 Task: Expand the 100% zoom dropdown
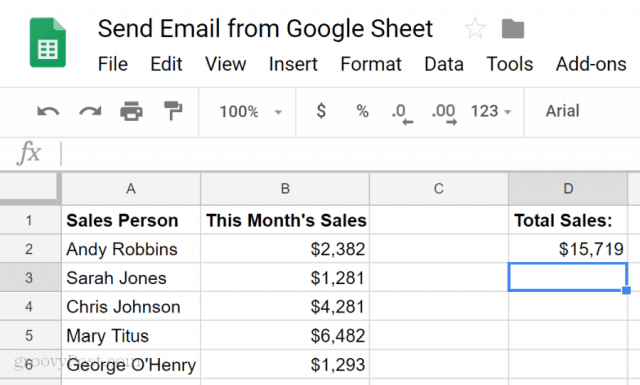point(250,111)
